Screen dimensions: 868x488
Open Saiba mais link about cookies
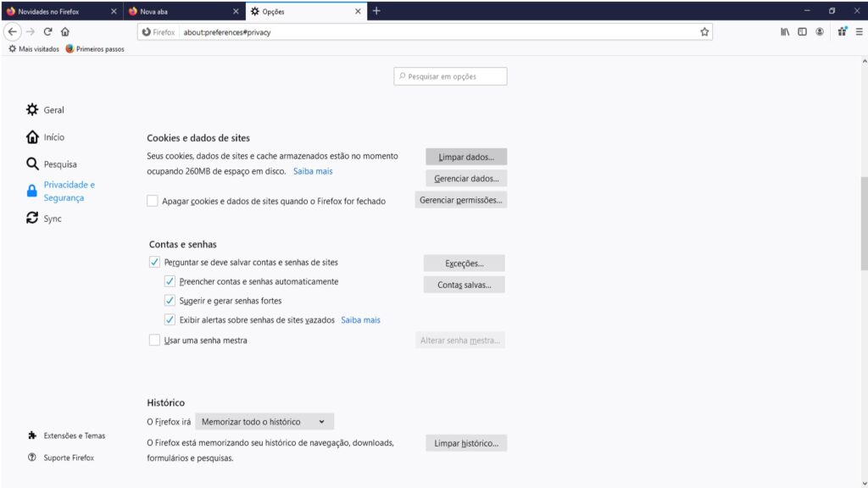pos(313,171)
